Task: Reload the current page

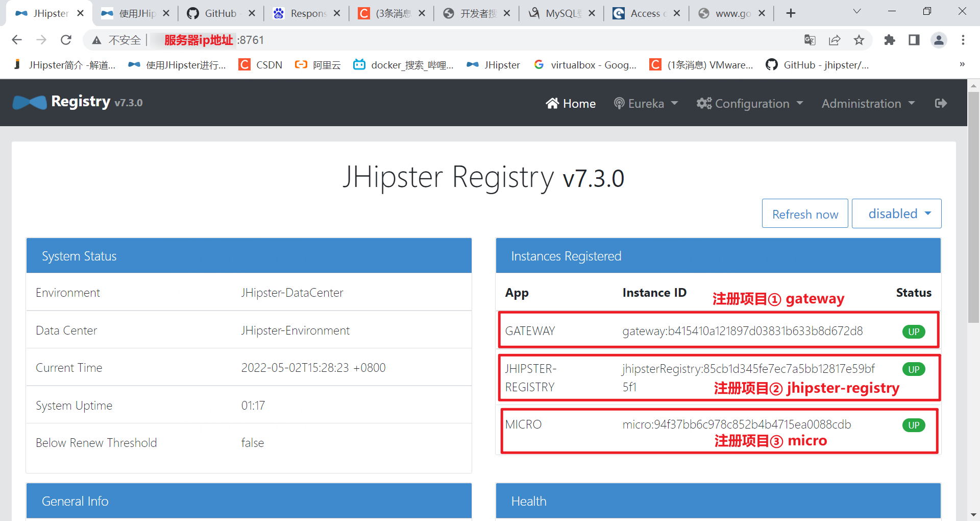Action: (66, 40)
